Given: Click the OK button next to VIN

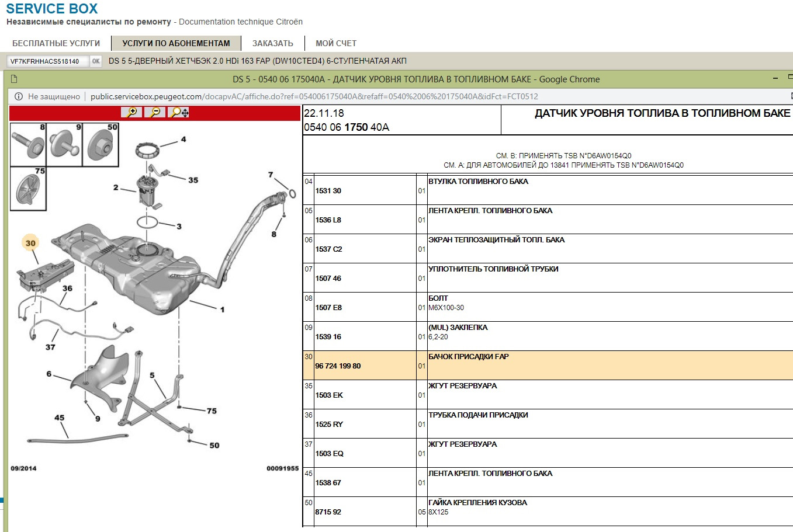Looking at the screenshot, I should (x=96, y=61).
